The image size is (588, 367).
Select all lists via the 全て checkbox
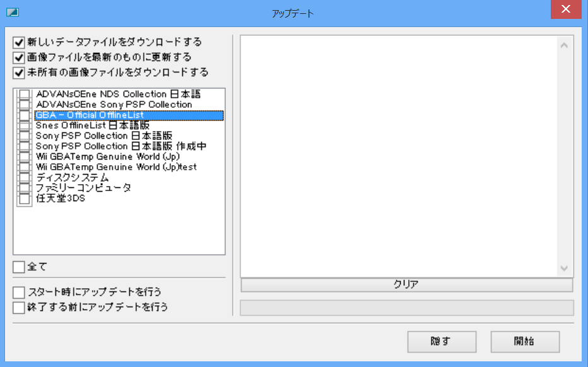coord(17,267)
